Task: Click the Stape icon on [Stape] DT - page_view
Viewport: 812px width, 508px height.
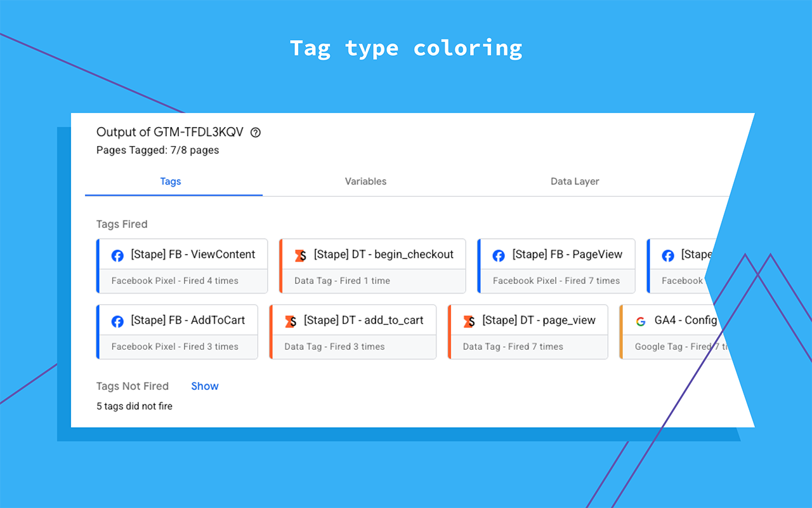Action: click(467, 321)
